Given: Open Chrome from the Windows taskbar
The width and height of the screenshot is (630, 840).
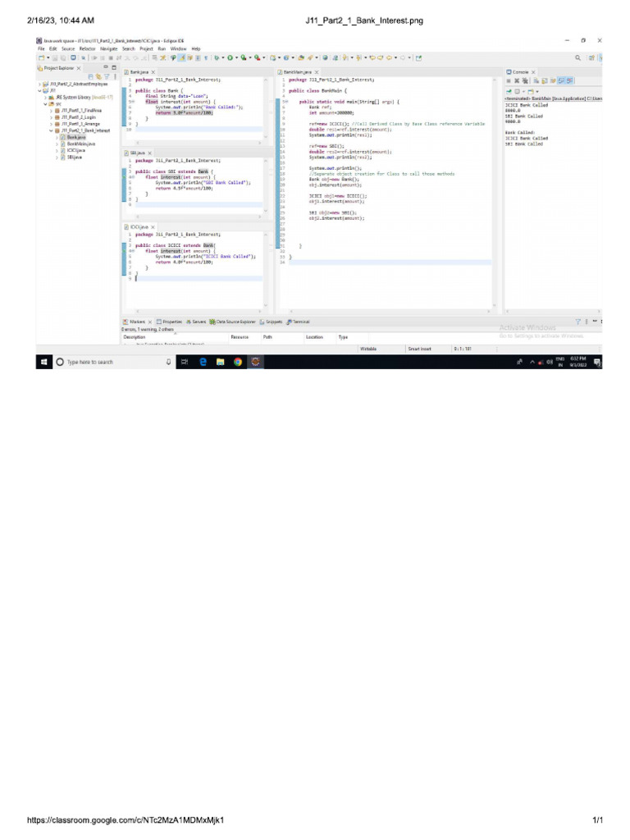Looking at the screenshot, I should (x=237, y=362).
